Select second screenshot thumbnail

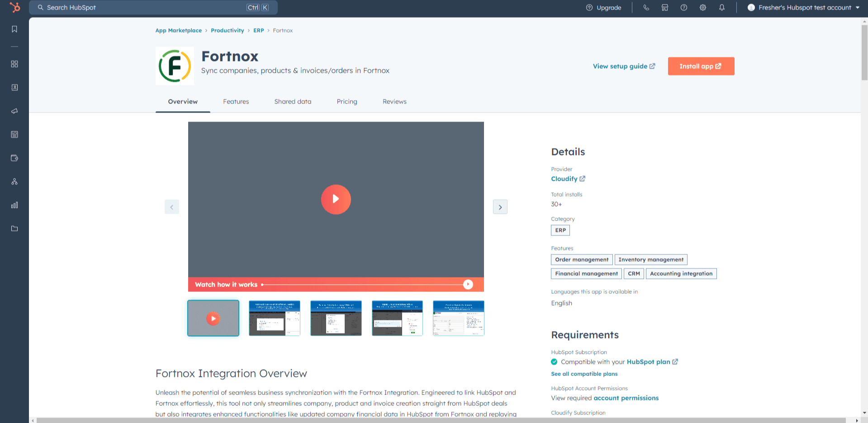[275, 318]
